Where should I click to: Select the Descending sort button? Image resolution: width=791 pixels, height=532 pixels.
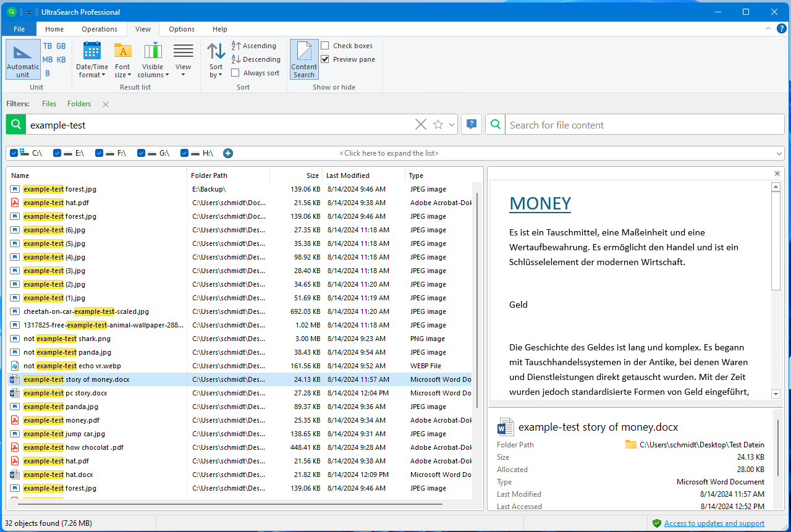point(256,59)
